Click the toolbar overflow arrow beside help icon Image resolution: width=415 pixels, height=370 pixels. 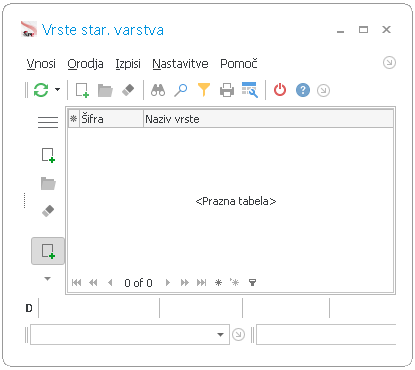(x=323, y=90)
